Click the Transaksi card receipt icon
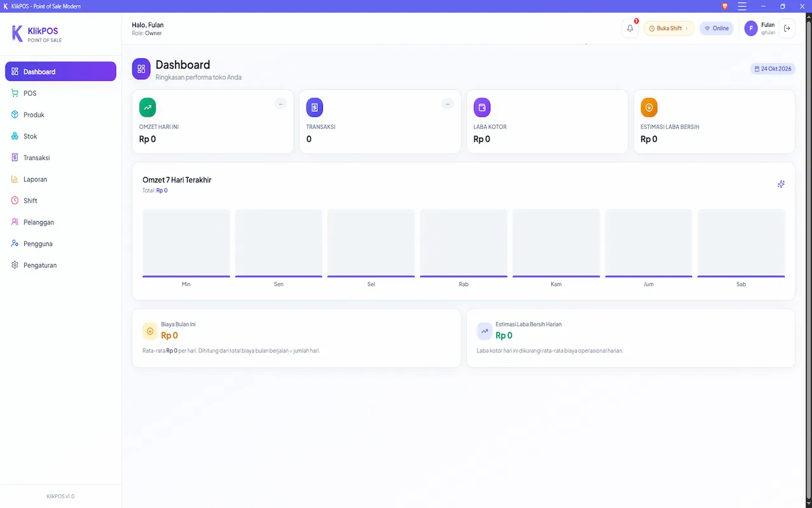Viewport: 812px width, 508px height. coord(315,107)
